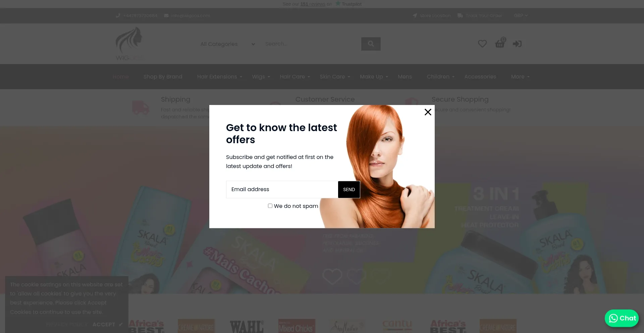Image resolution: width=644 pixels, height=333 pixels.
Task: Open the GBP currency dropdown
Action: 521,15
